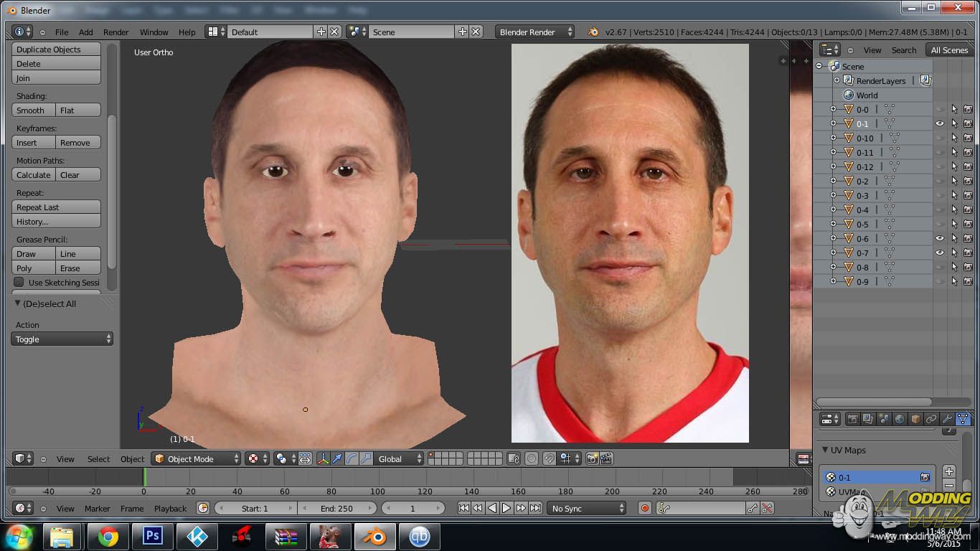Viewport: 980px width, 551px height.
Task: Open the Modifiers wrench tab in Properties
Action: pos(947,419)
